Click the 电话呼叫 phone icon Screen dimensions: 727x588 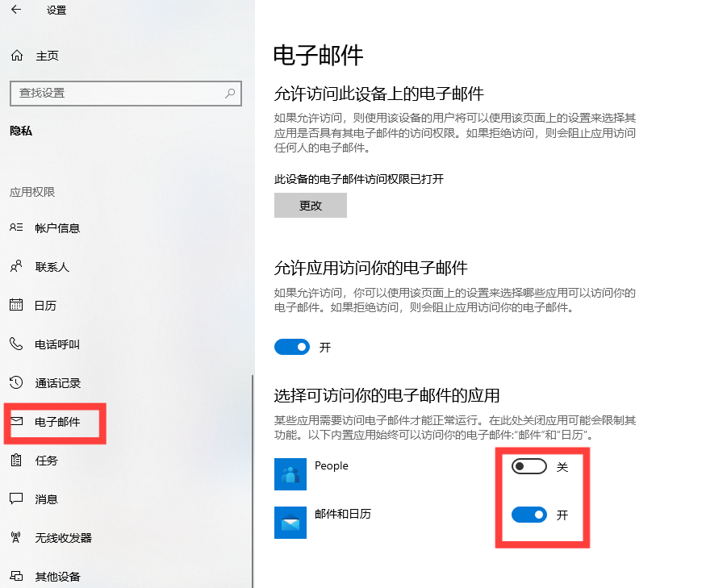click(16, 344)
